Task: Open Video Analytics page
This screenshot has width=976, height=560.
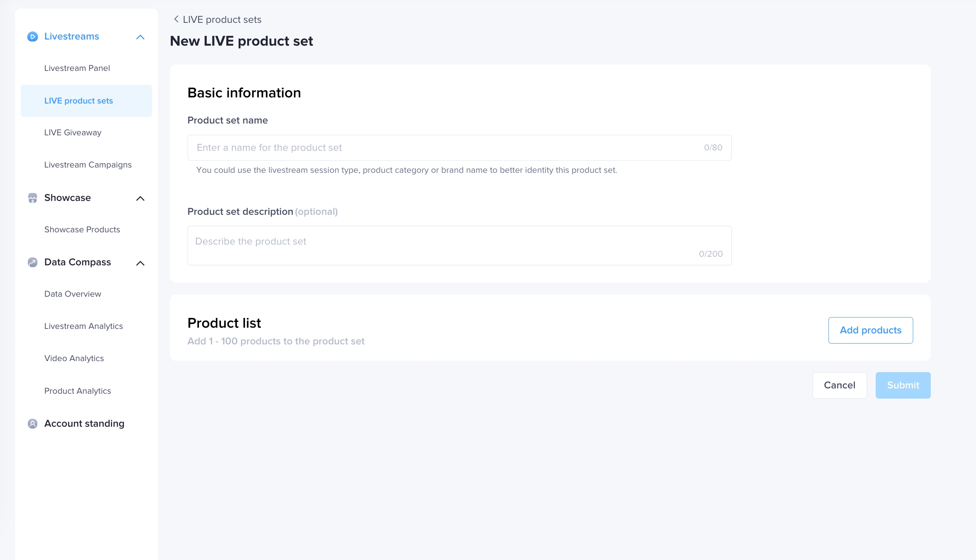Action: (x=74, y=358)
